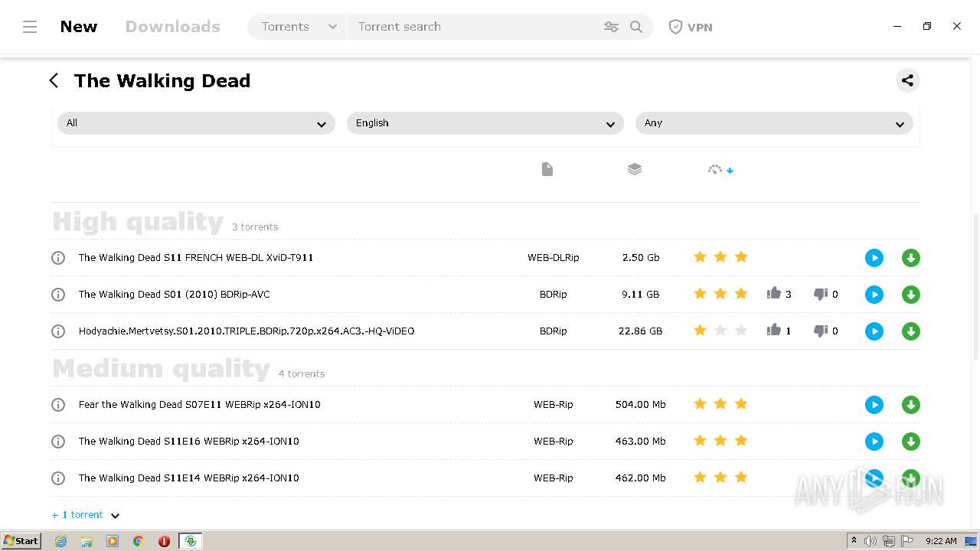Play S11E16 WEBRip torrent
Screen dimensions: 980x551
pyautogui.click(x=874, y=442)
